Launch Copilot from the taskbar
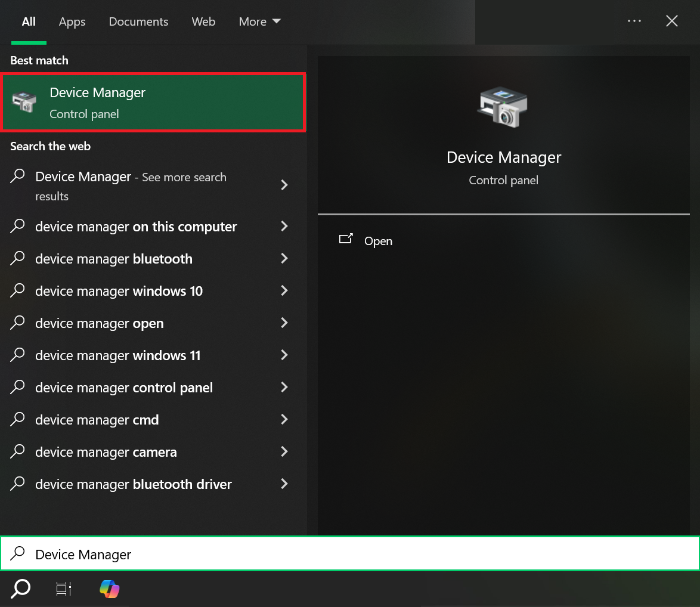This screenshot has width=700, height=607. 109,589
